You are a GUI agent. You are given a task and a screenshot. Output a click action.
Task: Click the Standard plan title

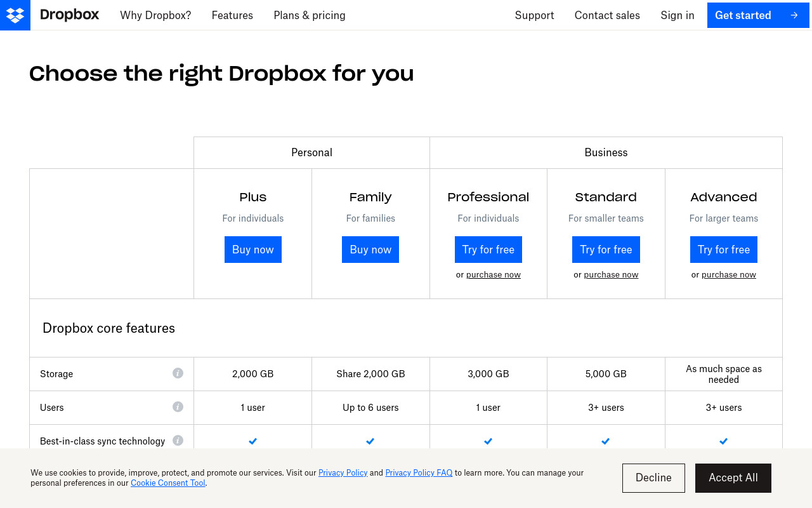(606, 197)
